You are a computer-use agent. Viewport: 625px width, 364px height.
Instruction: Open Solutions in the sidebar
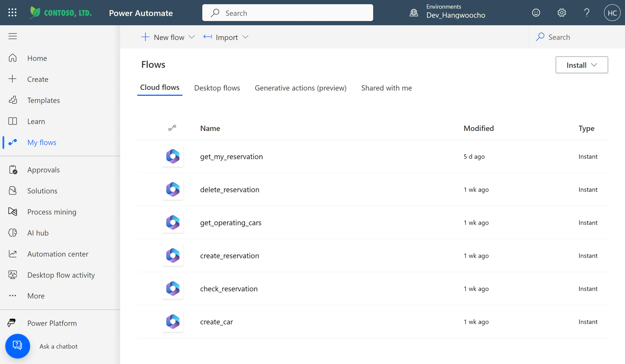(42, 191)
